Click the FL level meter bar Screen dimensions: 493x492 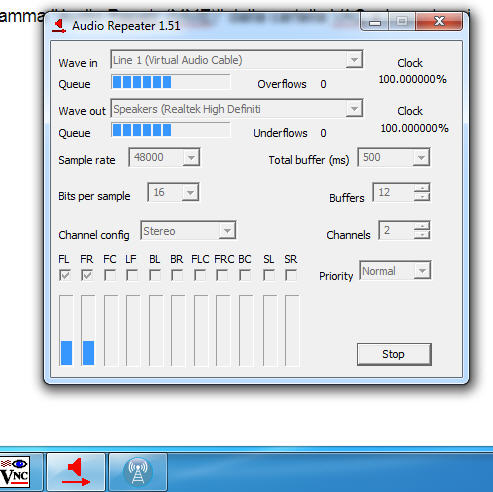[66, 330]
